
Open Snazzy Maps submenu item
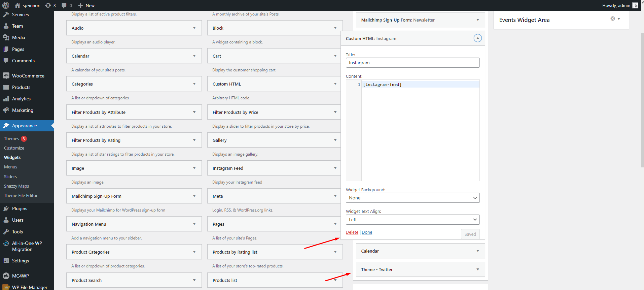[16, 186]
